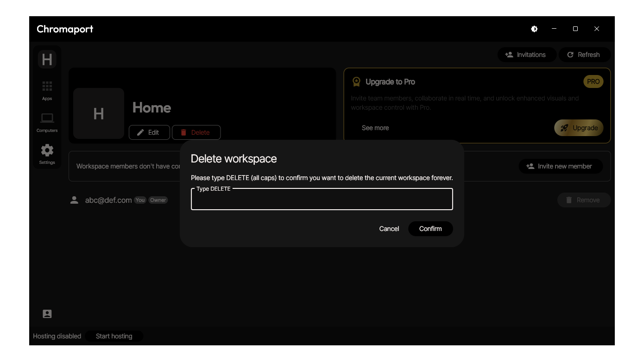Click the Upgrade to Pro badge icon
The image size is (644, 362).
pyautogui.click(x=356, y=82)
